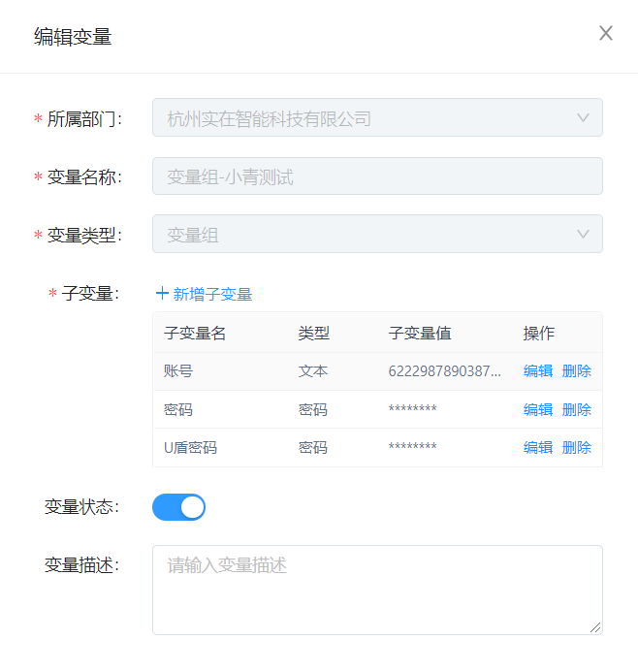The height and width of the screenshot is (672, 638).
Task: Delete the U盾密码 sub-variable
Action: (576, 447)
